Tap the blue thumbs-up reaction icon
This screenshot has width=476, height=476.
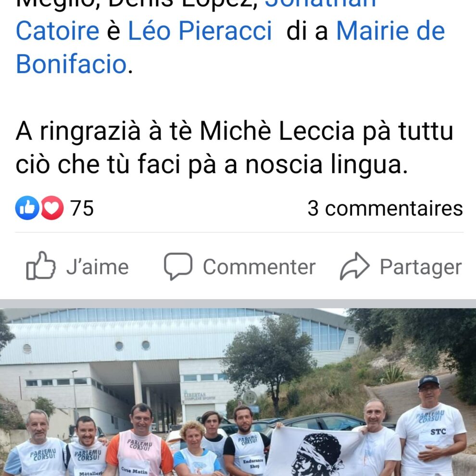(27, 208)
